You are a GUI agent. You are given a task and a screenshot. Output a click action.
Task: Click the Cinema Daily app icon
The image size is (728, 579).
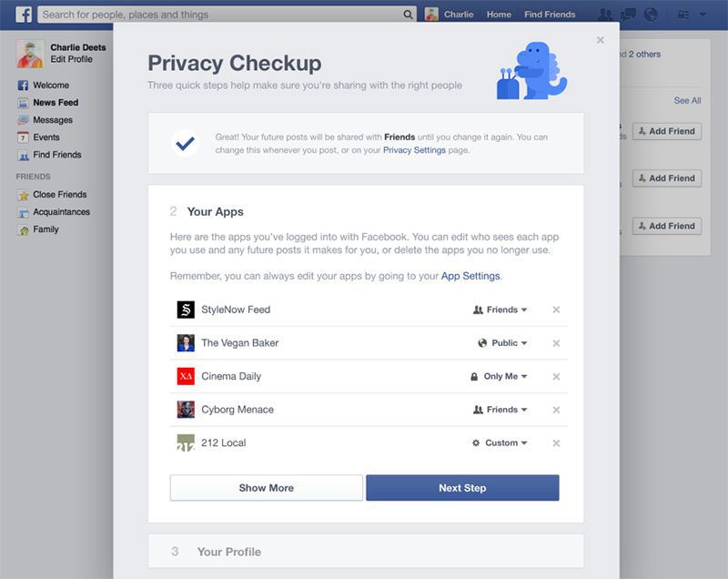(x=186, y=376)
